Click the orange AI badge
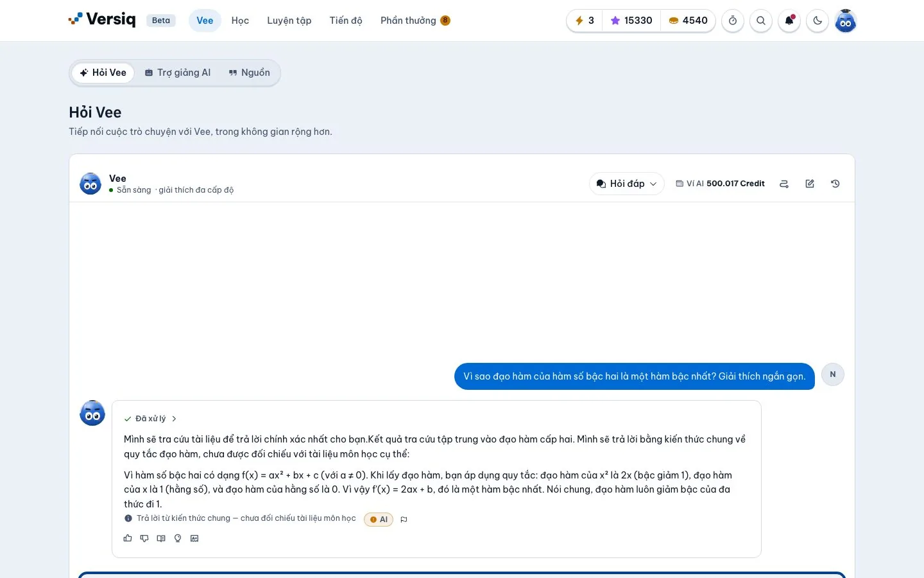924x578 pixels. tap(379, 520)
